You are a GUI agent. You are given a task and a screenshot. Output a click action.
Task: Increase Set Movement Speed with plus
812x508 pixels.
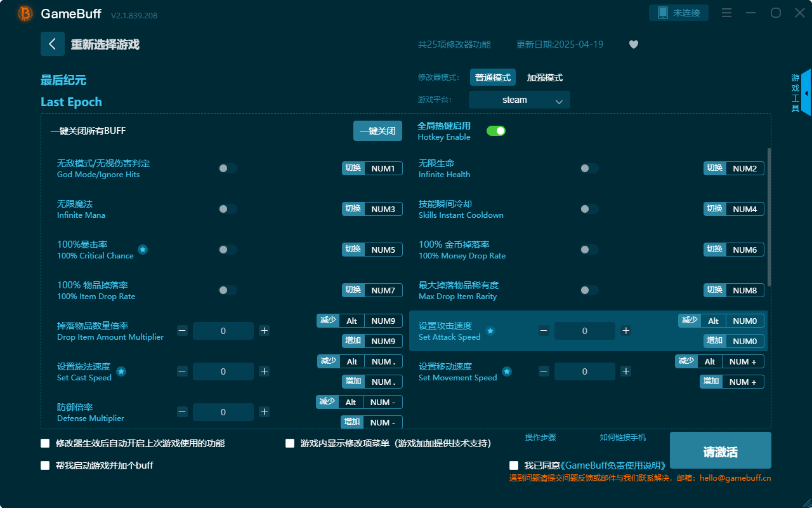coord(626,371)
